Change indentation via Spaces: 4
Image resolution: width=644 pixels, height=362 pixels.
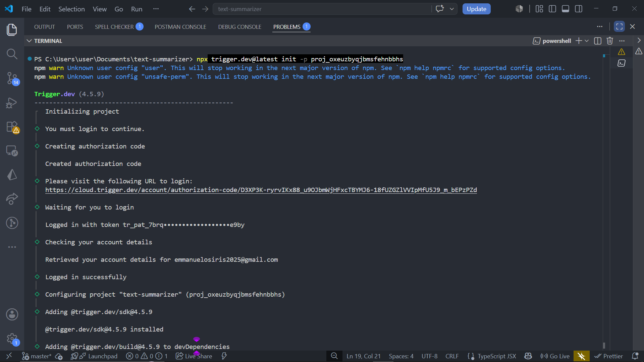click(x=401, y=356)
